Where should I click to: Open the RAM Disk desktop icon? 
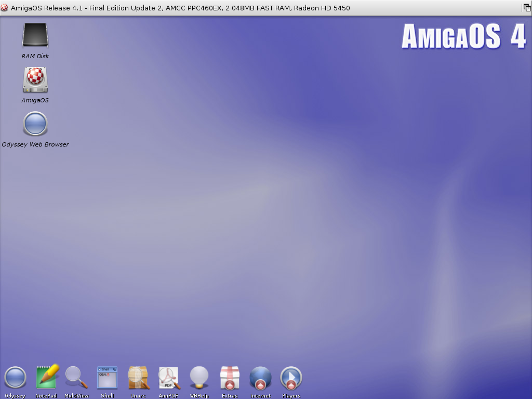[x=35, y=35]
